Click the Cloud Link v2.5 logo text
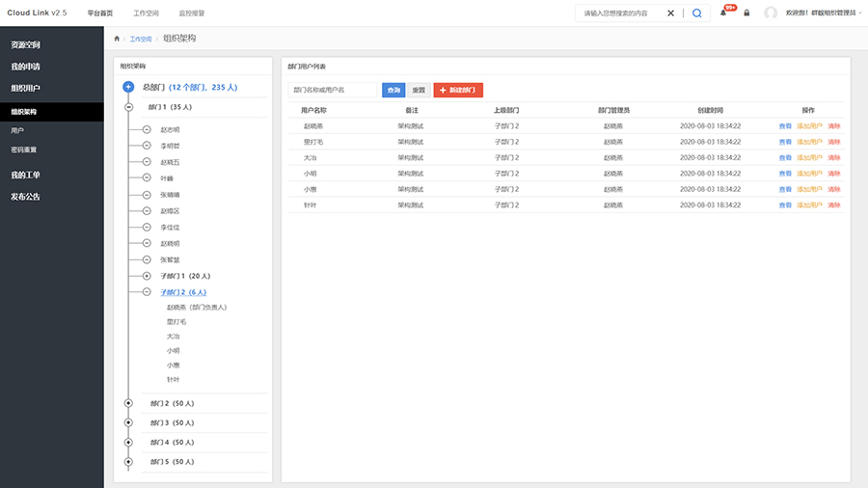 (x=37, y=13)
